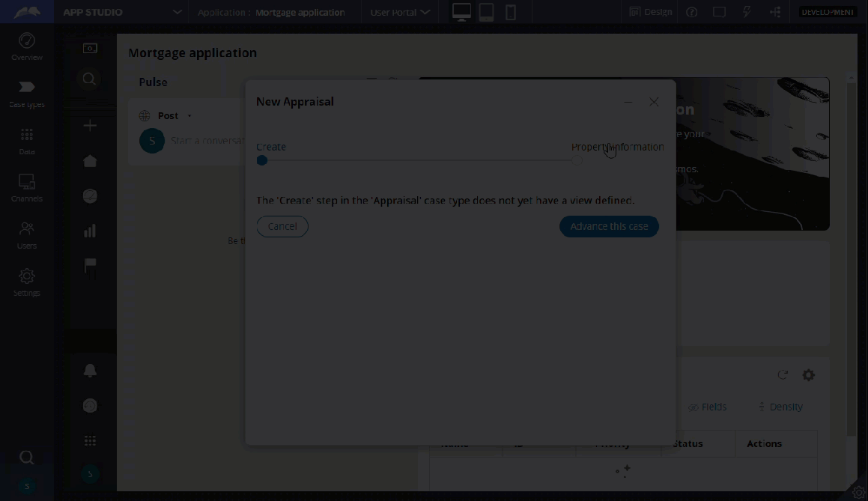
Task: Click the Cancel button
Action: 282,226
